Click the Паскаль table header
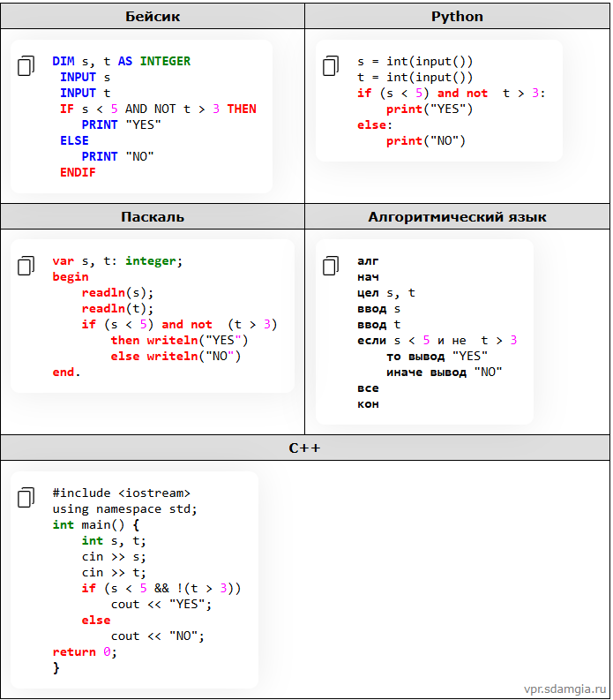The width and height of the screenshot is (613, 700). (x=153, y=216)
